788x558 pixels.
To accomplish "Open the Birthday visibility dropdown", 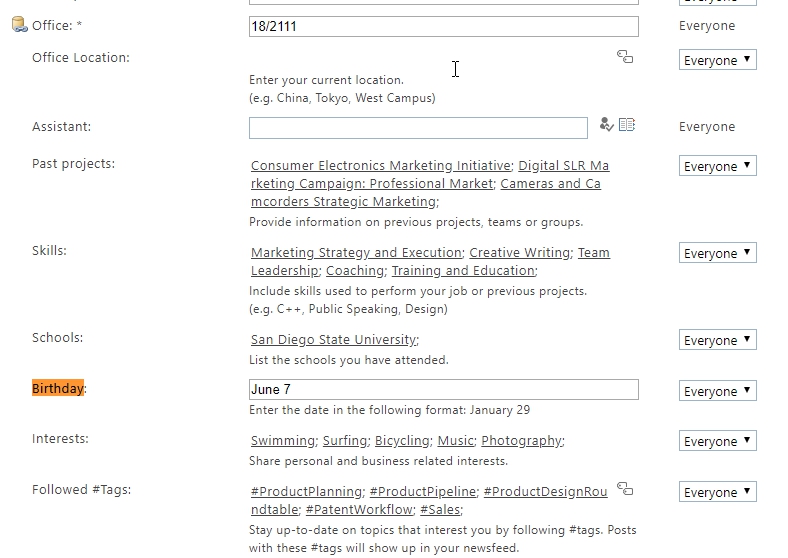I will coord(717,391).
